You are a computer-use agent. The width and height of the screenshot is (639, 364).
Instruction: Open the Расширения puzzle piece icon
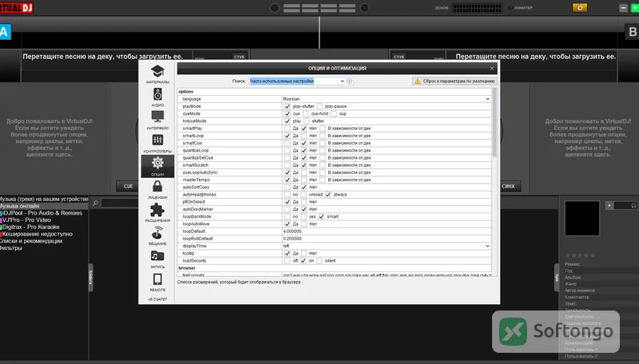pyautogui.click(x=157, y=212)
